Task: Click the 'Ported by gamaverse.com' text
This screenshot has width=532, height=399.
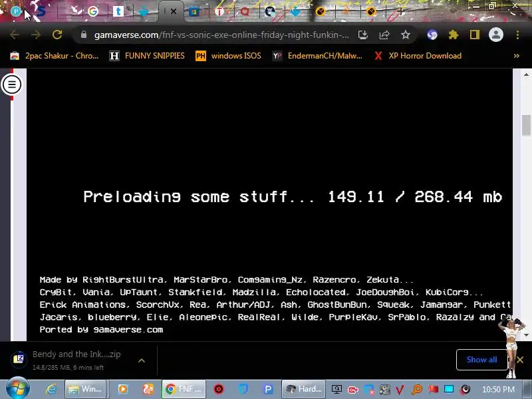Action: [101, 329]
